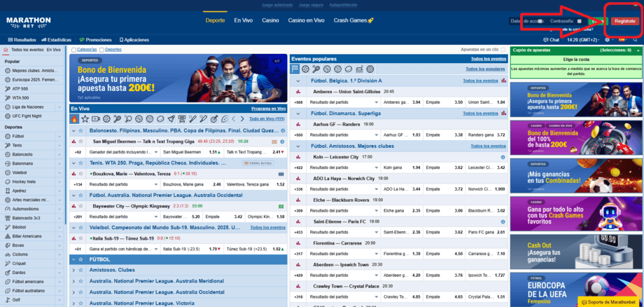Open statistics icon for Amberes — Union Saint-Gilloise
The height and width of the screenshot is (307, 644).
coord(298,92)
